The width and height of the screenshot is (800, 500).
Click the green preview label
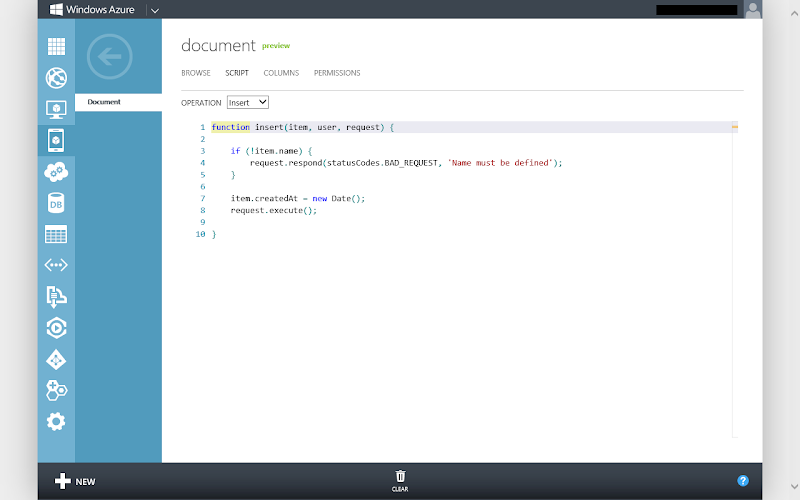coord(276,46)
